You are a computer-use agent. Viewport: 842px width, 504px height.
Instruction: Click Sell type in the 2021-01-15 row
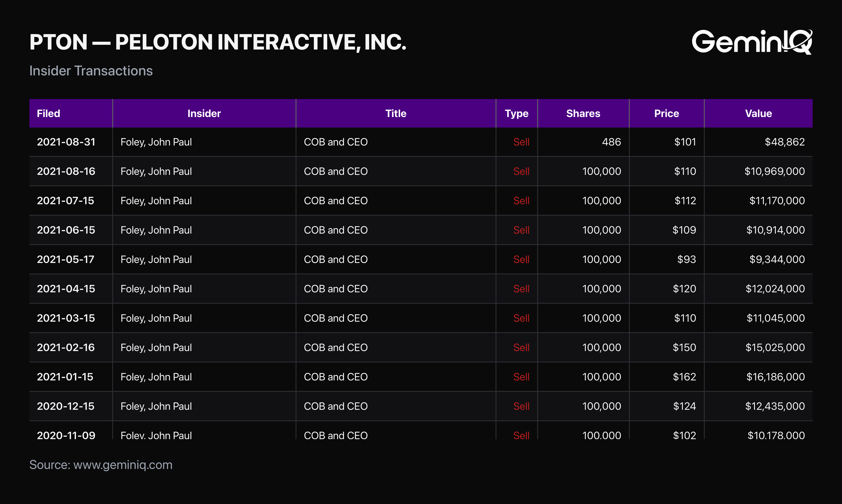(x=521, y=377)
